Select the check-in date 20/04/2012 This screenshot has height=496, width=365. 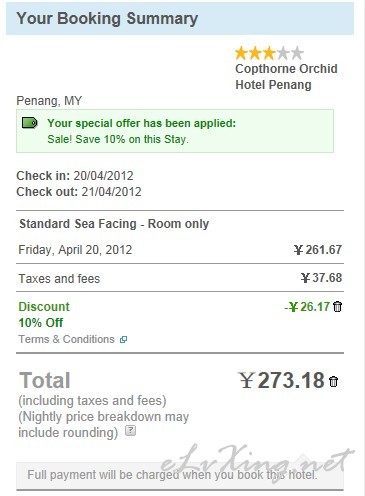pos(103,176)
